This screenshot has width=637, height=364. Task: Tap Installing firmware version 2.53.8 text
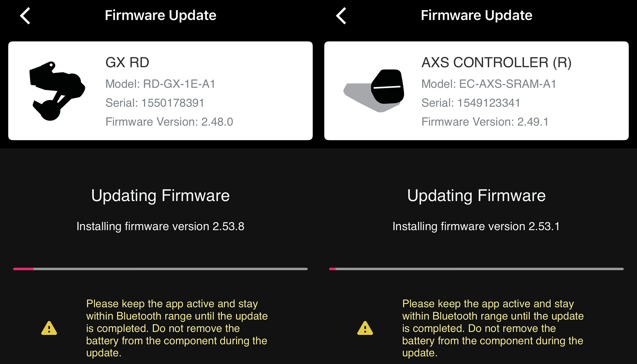[161, 226]
